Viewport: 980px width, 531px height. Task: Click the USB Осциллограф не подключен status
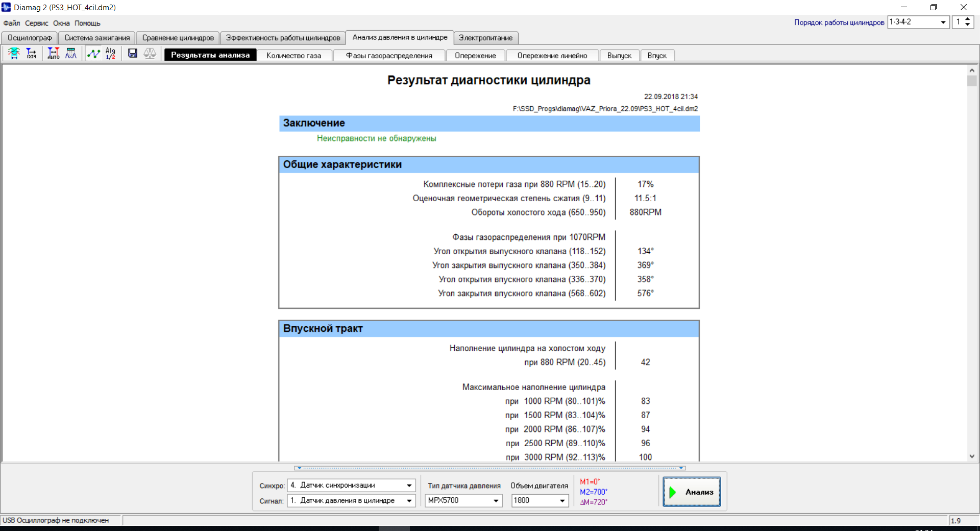click(56, 520)
